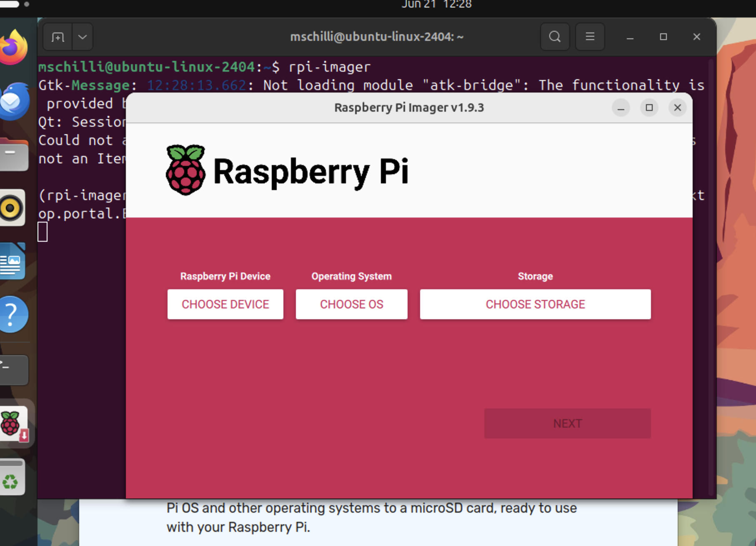The image size is (756, 546).
Task: Launch Rhythmbox speaker icon in dock
Action: pyautogui.click(x=12, y=208)
